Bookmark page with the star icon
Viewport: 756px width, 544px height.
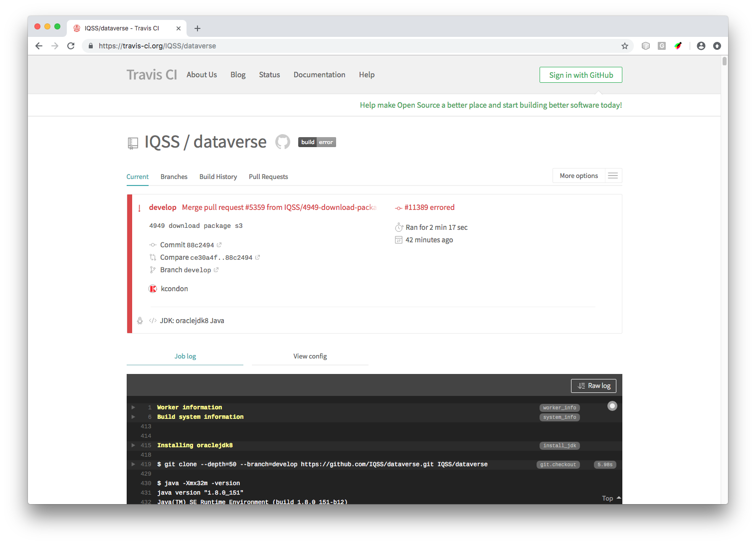coord(625,46)
